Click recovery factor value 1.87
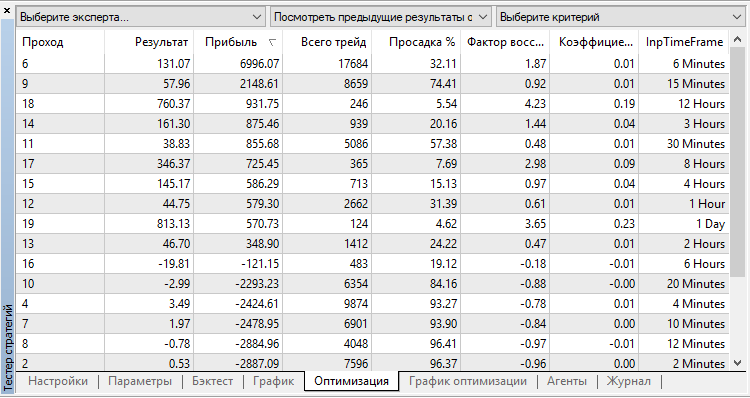 click(536, 64)
